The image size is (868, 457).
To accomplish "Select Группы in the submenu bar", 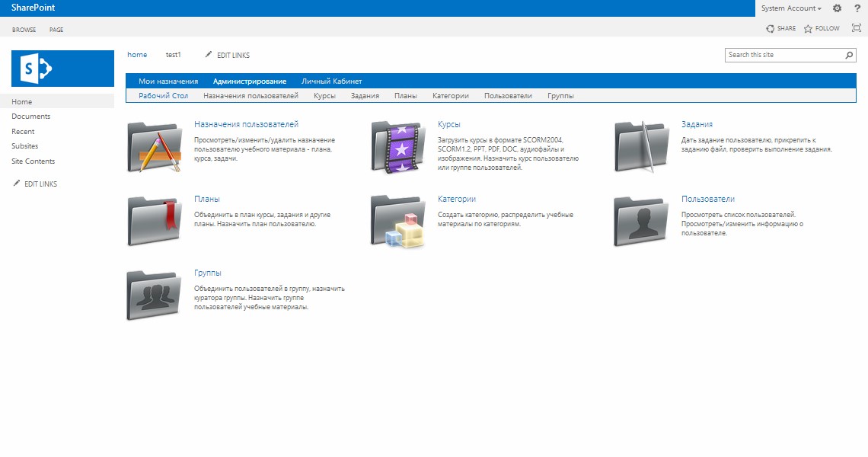I will (560, 96).
